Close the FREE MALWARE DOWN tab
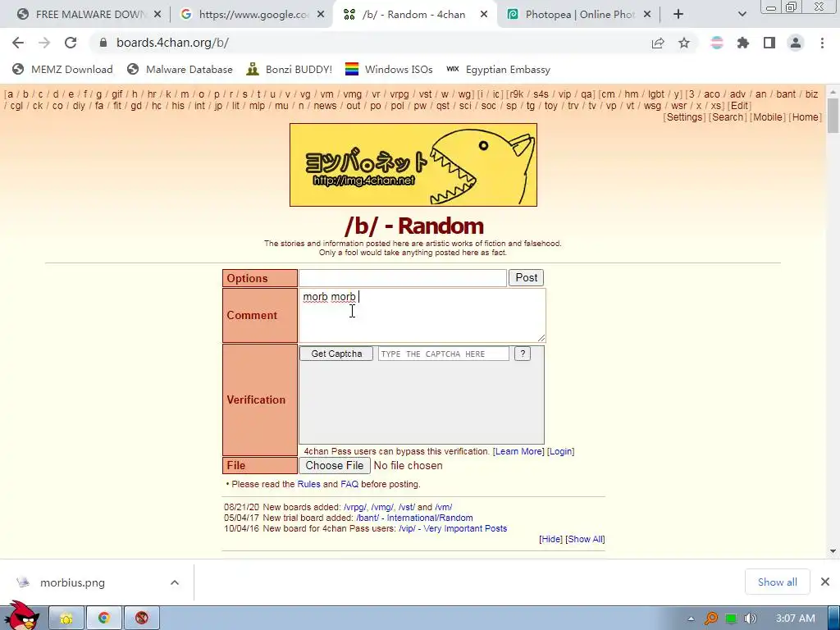 pos(157,15)
